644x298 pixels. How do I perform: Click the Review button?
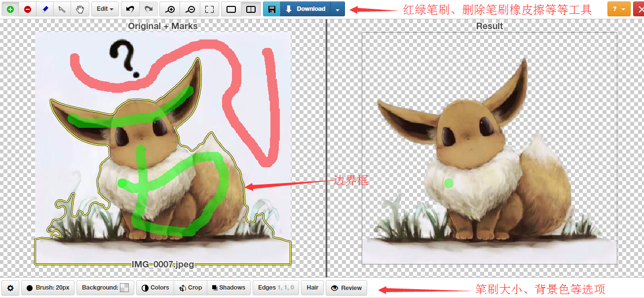click(346, 288)
